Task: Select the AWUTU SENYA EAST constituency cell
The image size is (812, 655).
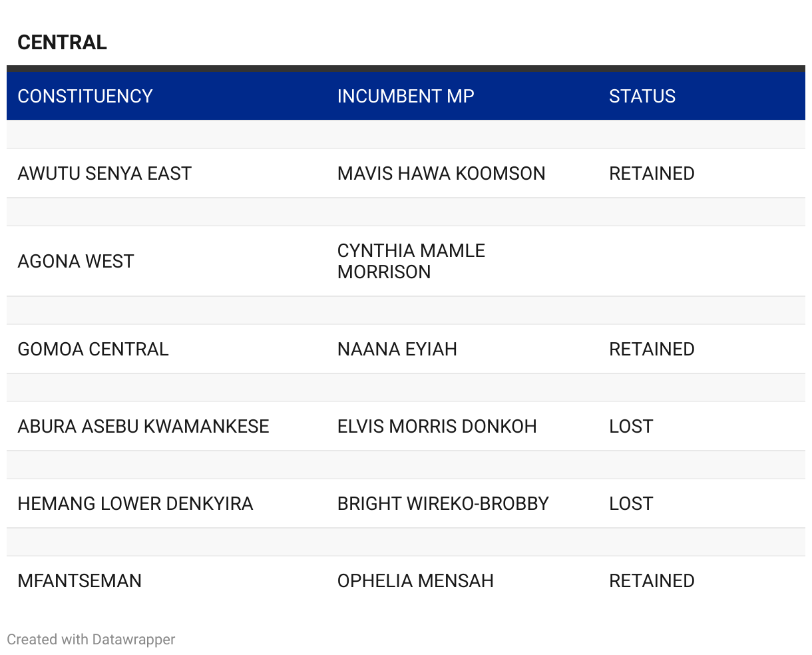Action: 104,174
